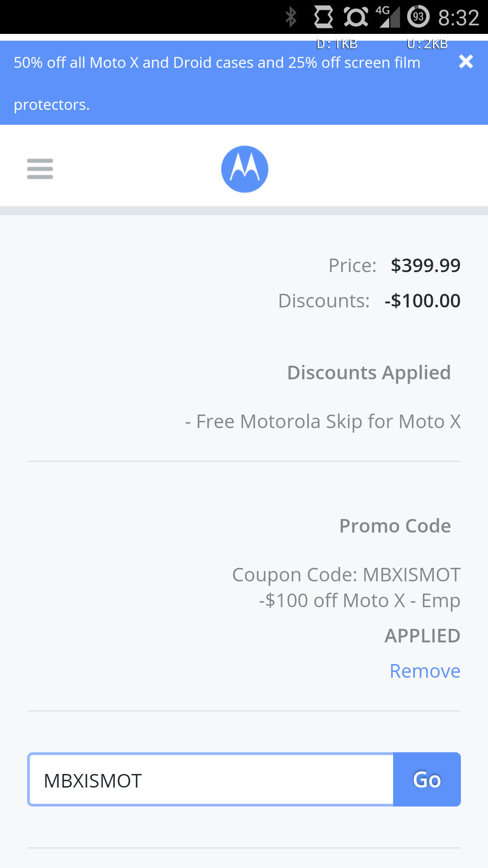Open the hamburger navigation menu
Viewport: 488px width, 868px height.
pyautogui.click(x=40, y=168)
